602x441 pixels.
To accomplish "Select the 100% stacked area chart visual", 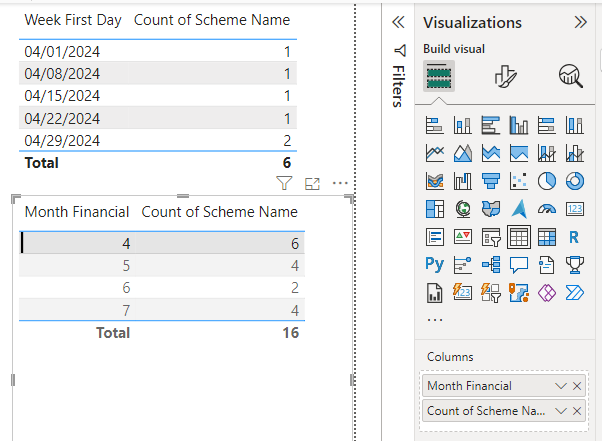I will [519, 153].
